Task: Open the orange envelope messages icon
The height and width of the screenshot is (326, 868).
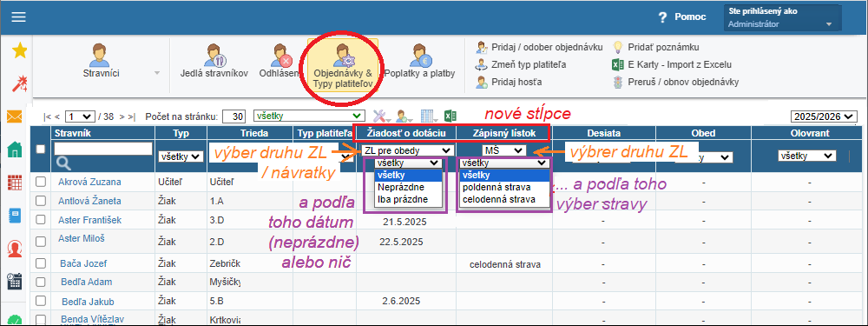Action: 15,117
